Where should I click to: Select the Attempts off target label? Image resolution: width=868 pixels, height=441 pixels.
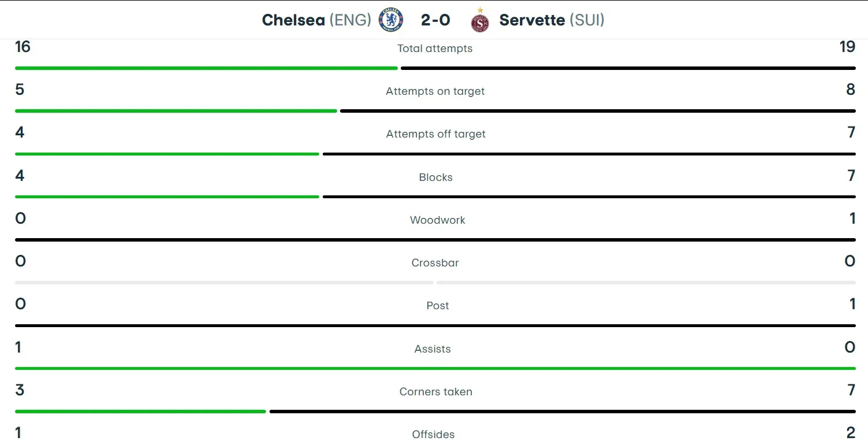pyautogui.click(x=435, y=134)
